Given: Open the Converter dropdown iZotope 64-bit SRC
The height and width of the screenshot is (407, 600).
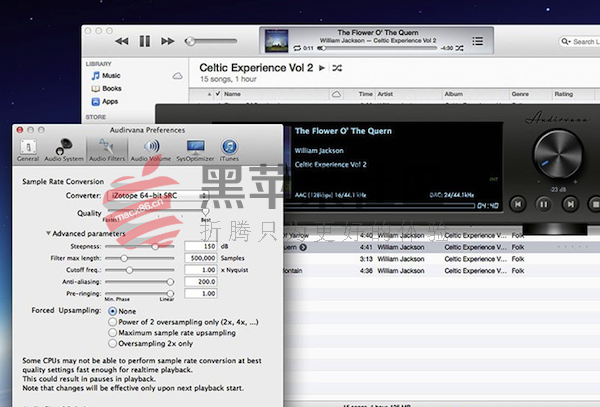Looking at the screenshot, I should point(158,195).
